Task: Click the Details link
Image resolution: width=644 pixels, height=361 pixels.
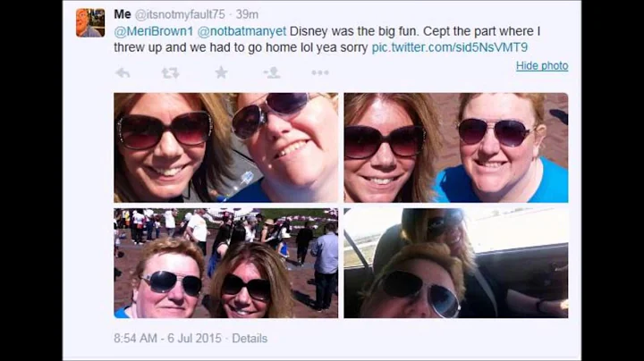Action: click(x=250, y=339)
